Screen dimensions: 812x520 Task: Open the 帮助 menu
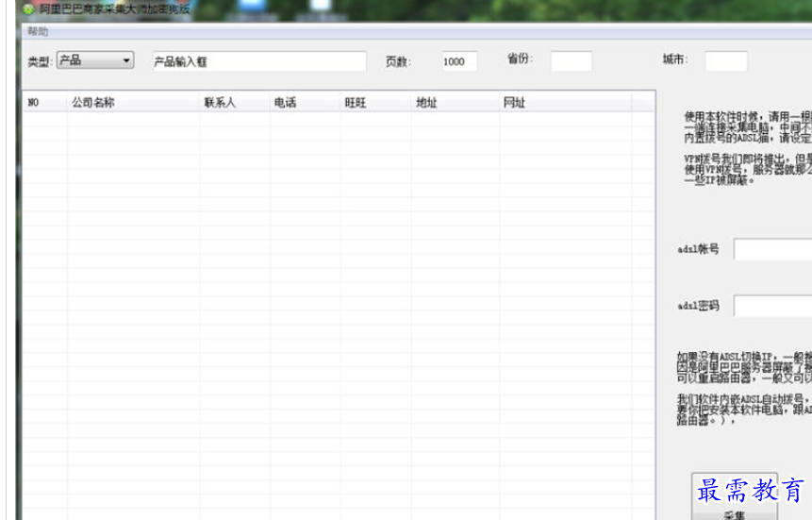[38, 32]
